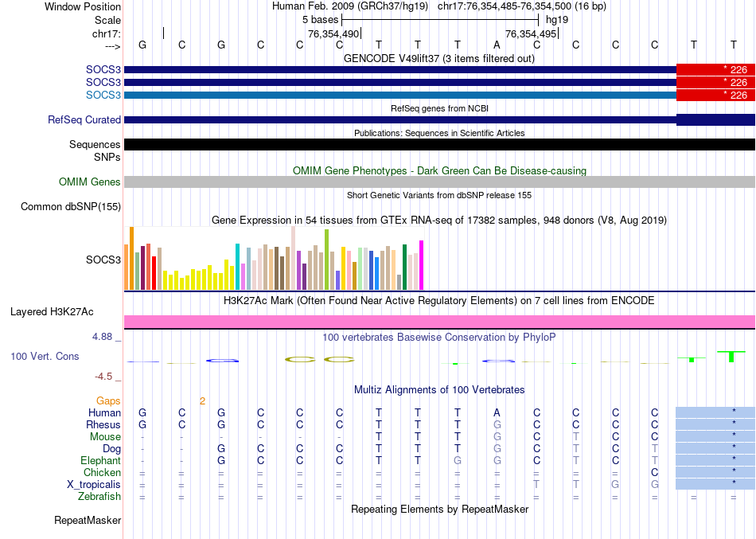Click the Human species label
The width and height of the screenshot is (756, 539).
tap(104, 412)
